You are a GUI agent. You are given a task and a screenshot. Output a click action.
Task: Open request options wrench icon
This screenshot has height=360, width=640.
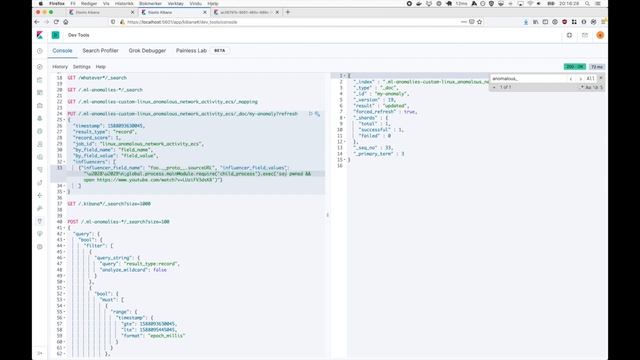pos(317,114)
